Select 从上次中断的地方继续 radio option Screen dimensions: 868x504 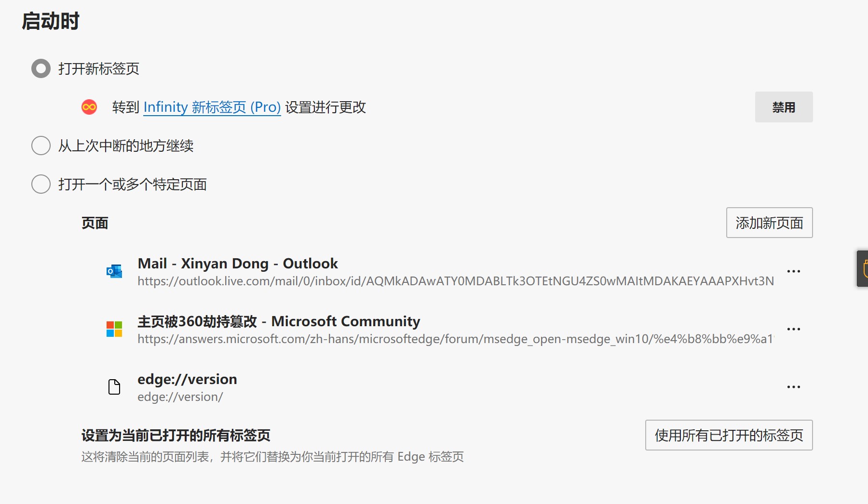click(x=41, y=146)
